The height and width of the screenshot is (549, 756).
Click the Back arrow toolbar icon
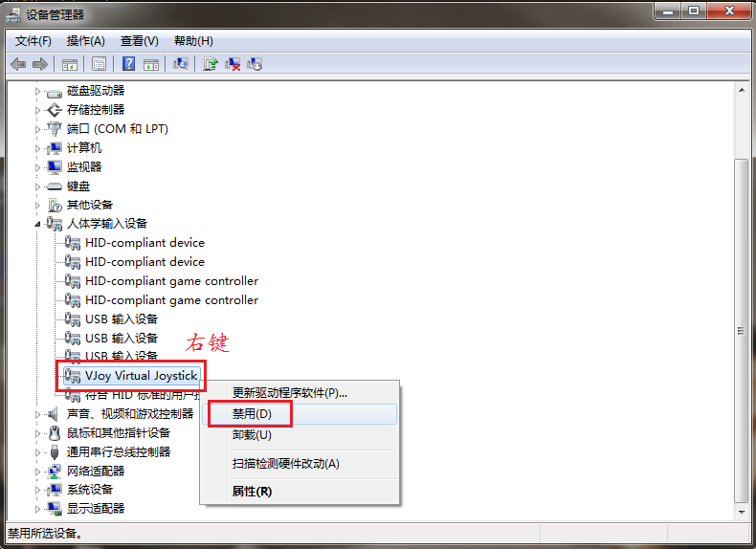pyautogui.click(x=18, y=64)
